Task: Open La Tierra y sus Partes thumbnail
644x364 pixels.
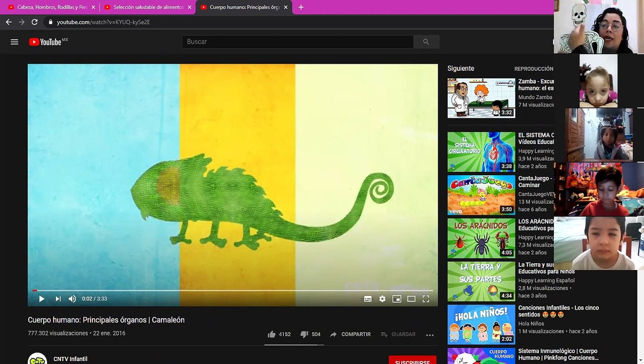Action: tap(481, 281)
